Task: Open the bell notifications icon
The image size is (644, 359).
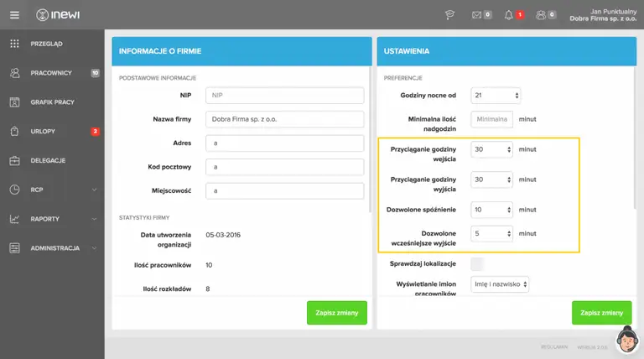Action: click(509, 14)
